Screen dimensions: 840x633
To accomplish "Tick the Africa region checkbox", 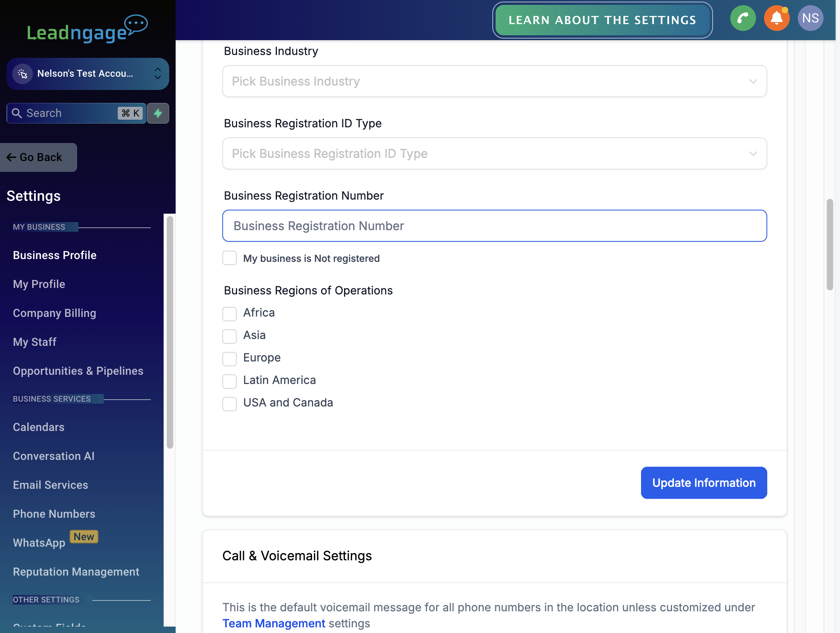I will [229, 314].
